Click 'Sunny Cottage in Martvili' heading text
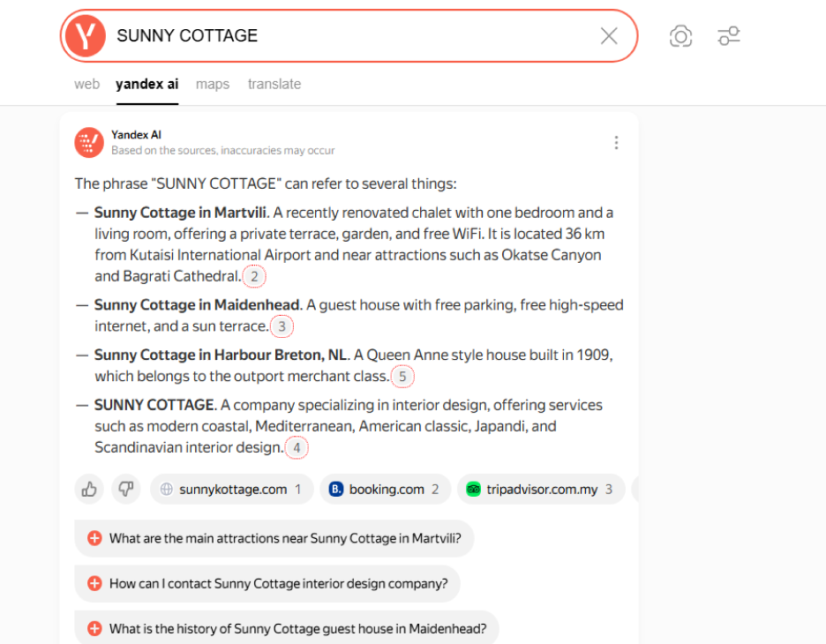Image resolution: width=826 pixels, height=644 pixels. point(180,213)
